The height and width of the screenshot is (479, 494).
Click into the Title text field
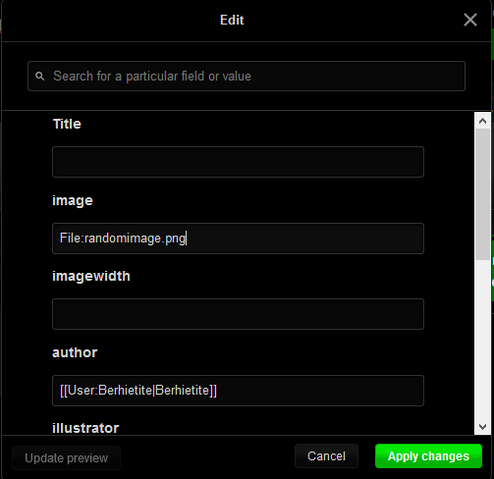238,162
